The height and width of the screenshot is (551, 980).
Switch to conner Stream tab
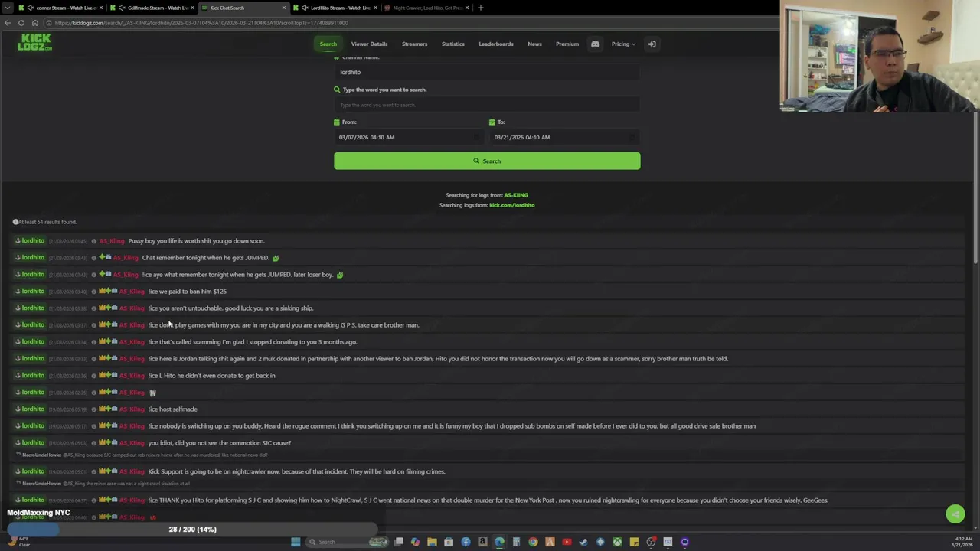tap(59, 8)
